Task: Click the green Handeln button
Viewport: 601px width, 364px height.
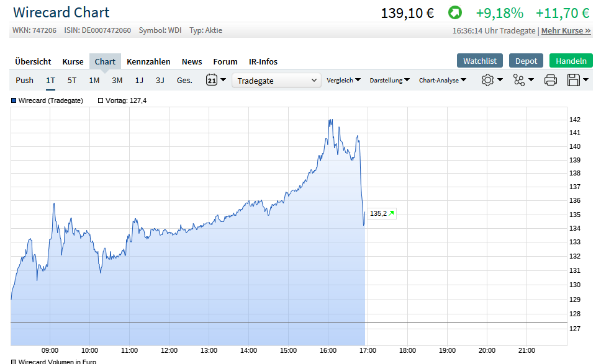Action: tap(571, 61)
